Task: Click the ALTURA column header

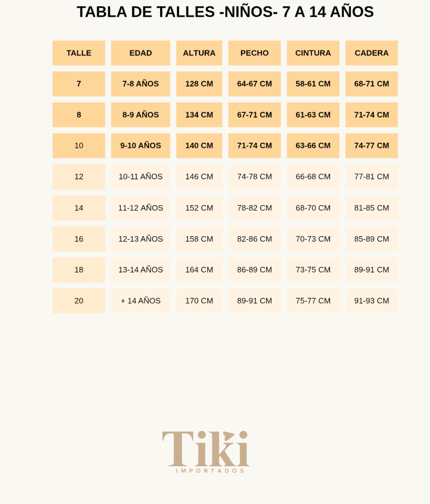Action: [x=199, y=53]
